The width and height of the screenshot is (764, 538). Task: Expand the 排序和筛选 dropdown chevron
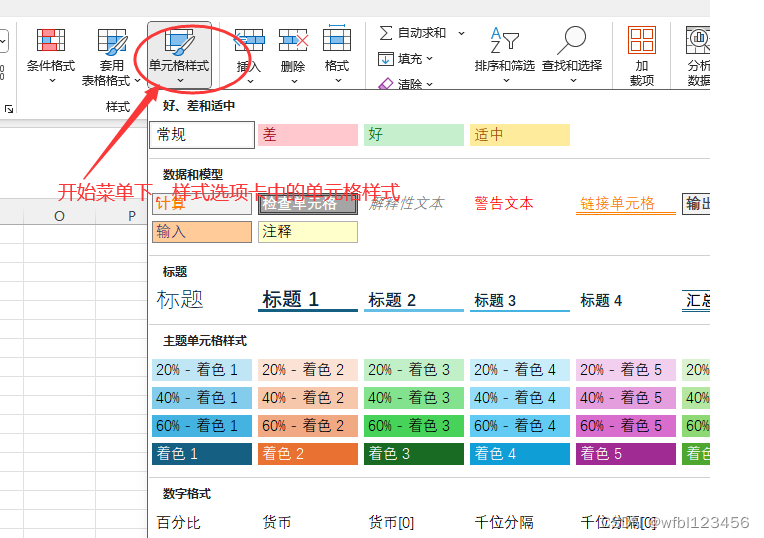click(x=506, y=80)
